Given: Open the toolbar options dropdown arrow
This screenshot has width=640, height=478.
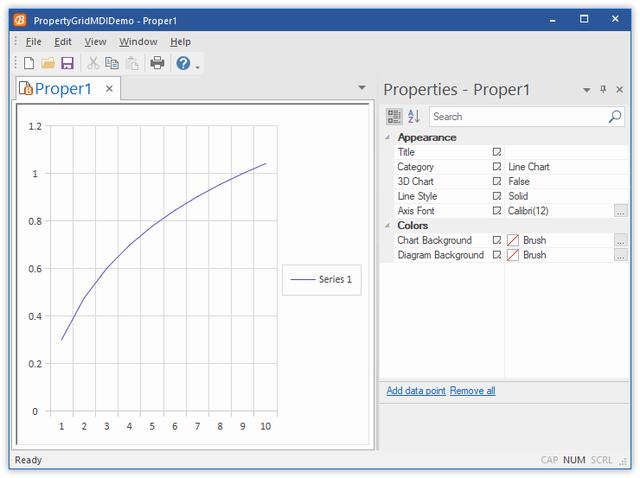Looking at the screenshot, I should 198,67.
